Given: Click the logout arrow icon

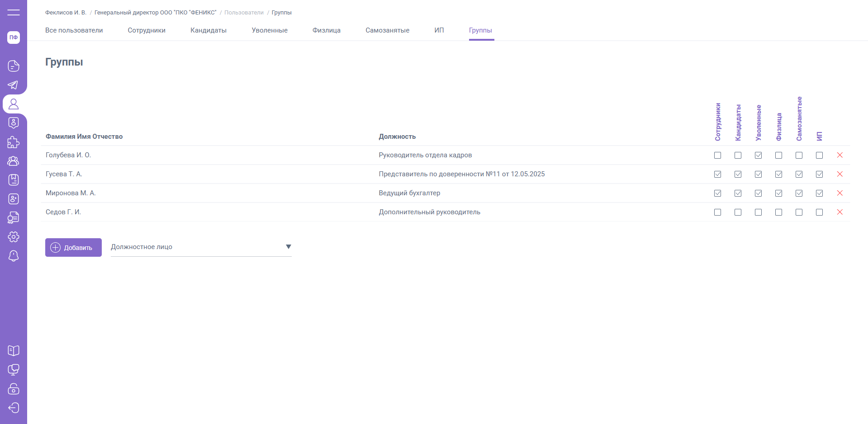Looking at the screenshot, I should [14, 408].
